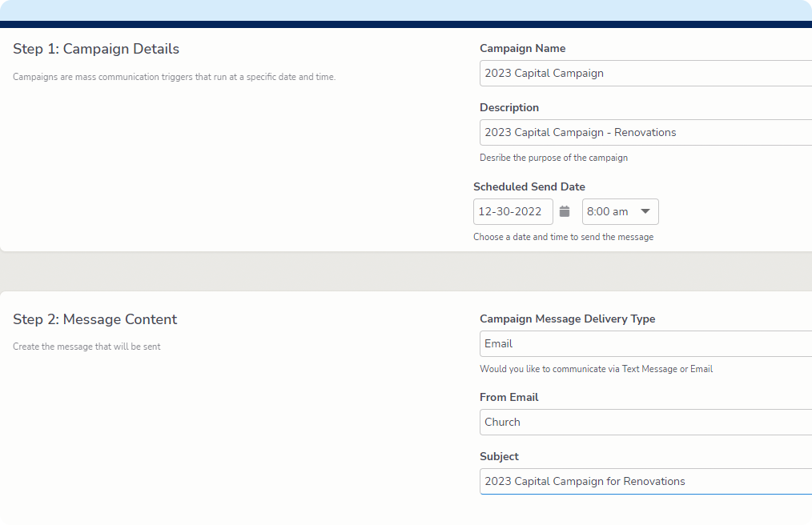Viewport: 812px width, 525px height.
Task: Click the Scheduled Send Date field
Action: pyautogui.click(x=513, y=211)
